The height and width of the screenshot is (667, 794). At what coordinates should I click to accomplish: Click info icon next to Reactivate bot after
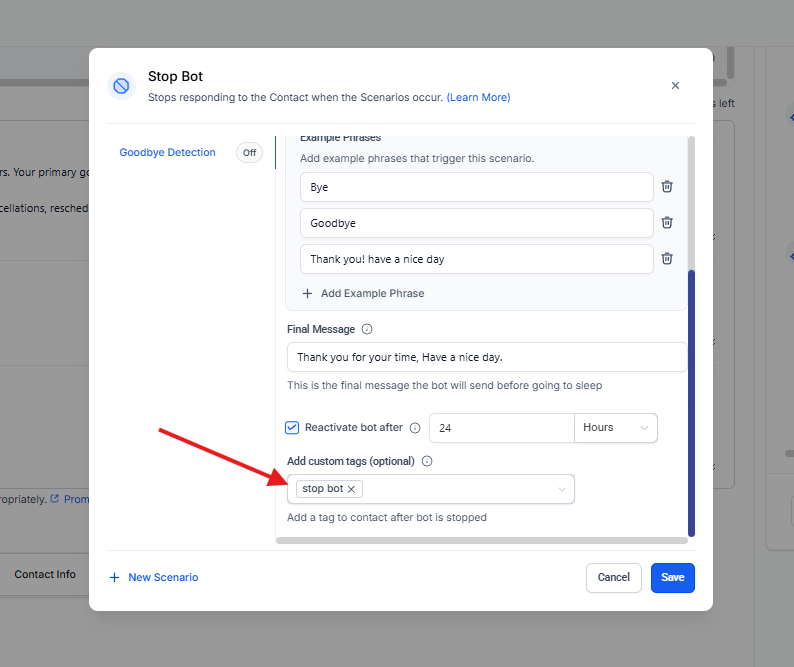(415, 428)
